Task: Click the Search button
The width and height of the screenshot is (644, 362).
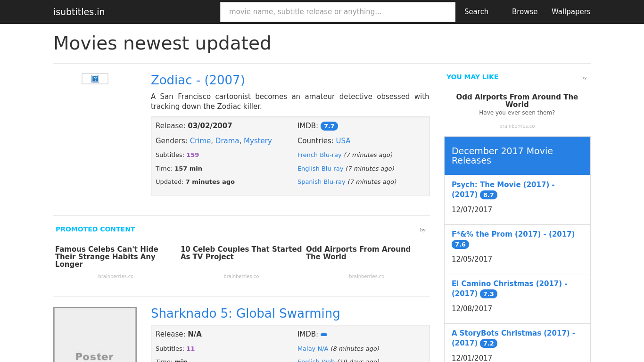Action: coord(476,12)
